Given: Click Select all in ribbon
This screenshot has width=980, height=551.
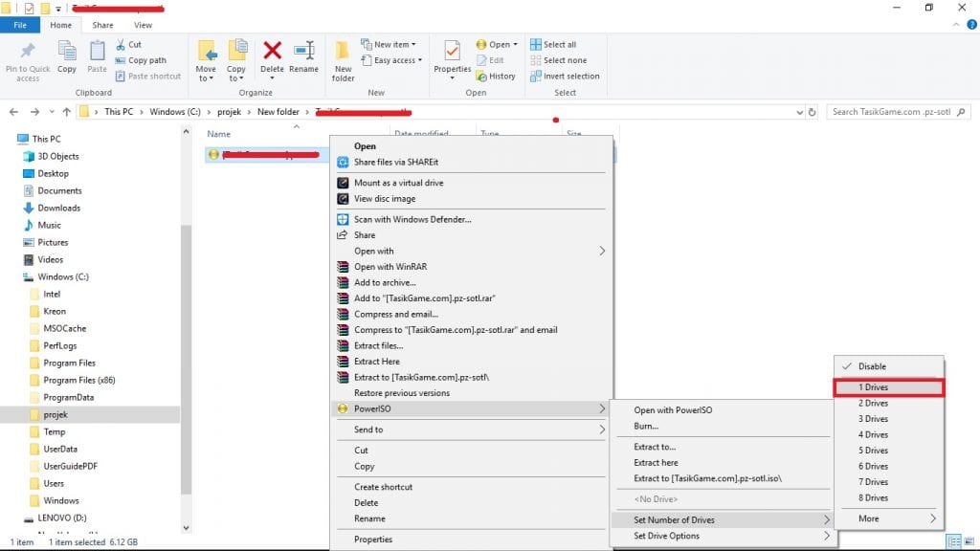Looking at the screenshot, I should click(560, 45).
